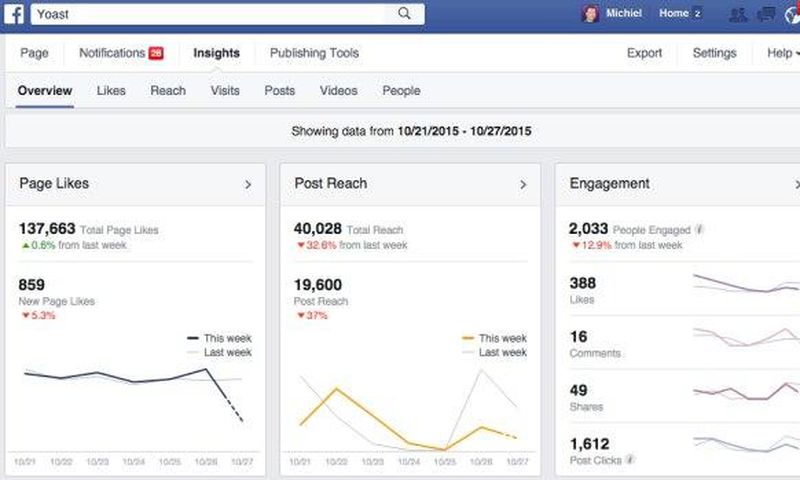800x480 pixels.
Task: Select the Insights tab
Action: point(216,53)
